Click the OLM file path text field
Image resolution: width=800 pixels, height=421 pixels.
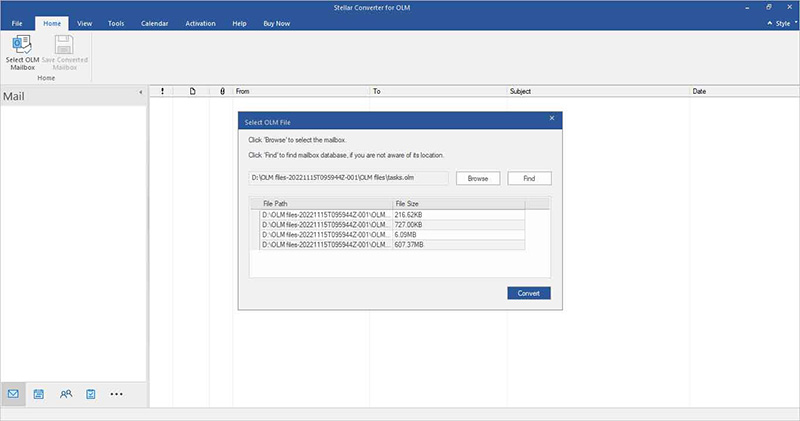pyautogui.click(x=349, y=178)
